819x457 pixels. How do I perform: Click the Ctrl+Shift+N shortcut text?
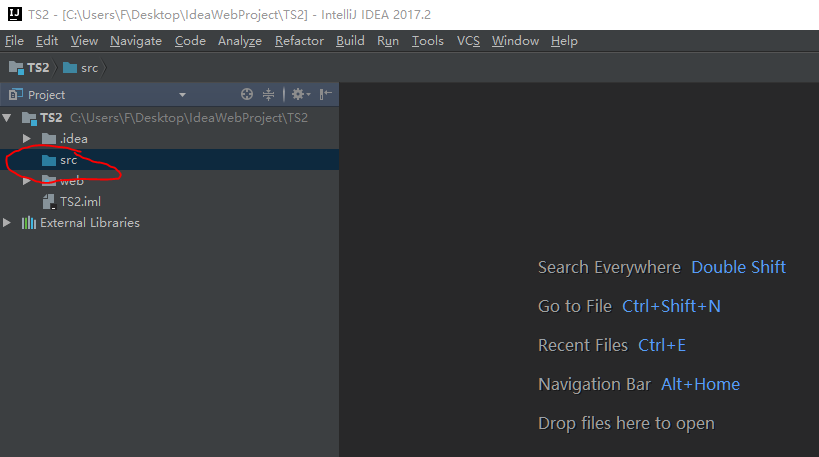pyautogui.click(x=671, y=306)
